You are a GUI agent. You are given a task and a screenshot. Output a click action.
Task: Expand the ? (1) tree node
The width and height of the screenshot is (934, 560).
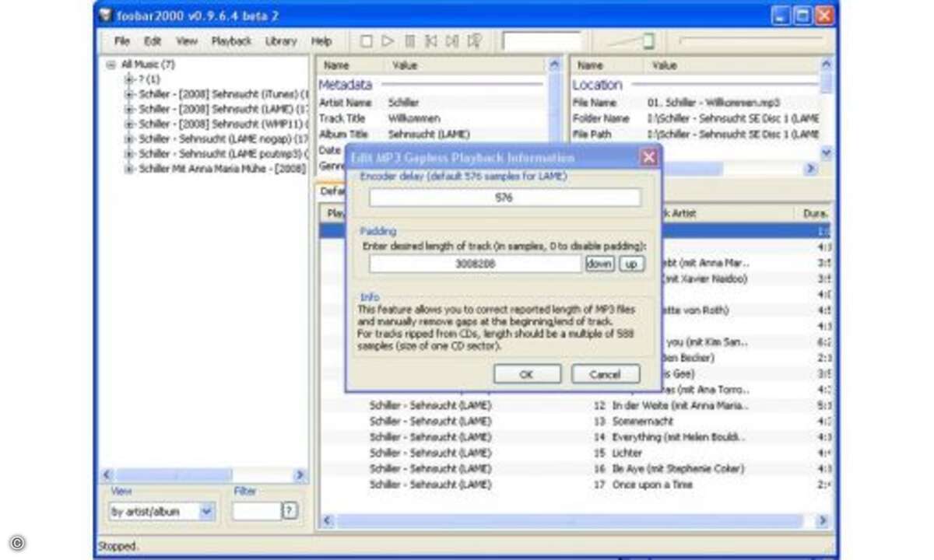pyautogui.click(x=128, y=79)
